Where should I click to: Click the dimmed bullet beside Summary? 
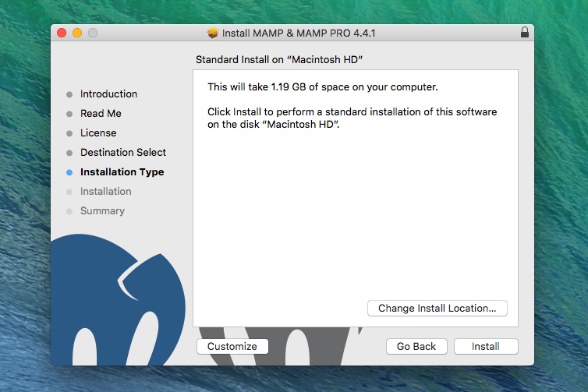pyautogui.click(x=69, y=211)
